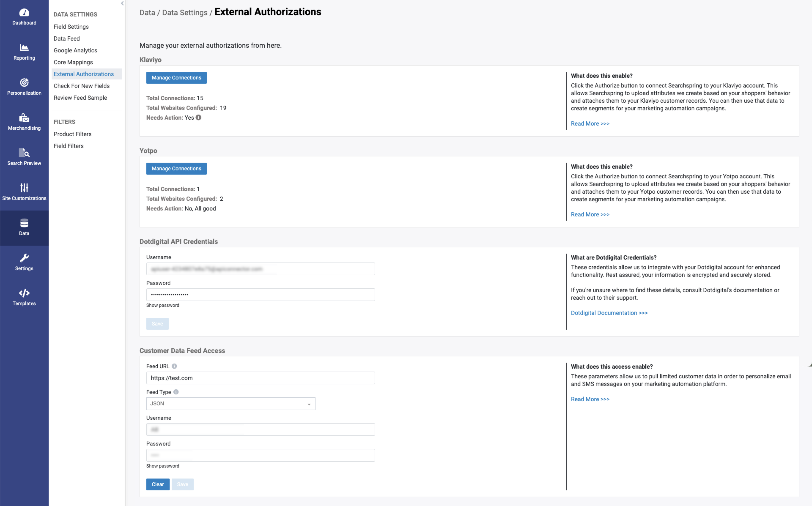Image resolution: width=812 pixels, height=506 pixels.
Task: Click the Clear button in Customer Data Feed
Action: point(158,485)
